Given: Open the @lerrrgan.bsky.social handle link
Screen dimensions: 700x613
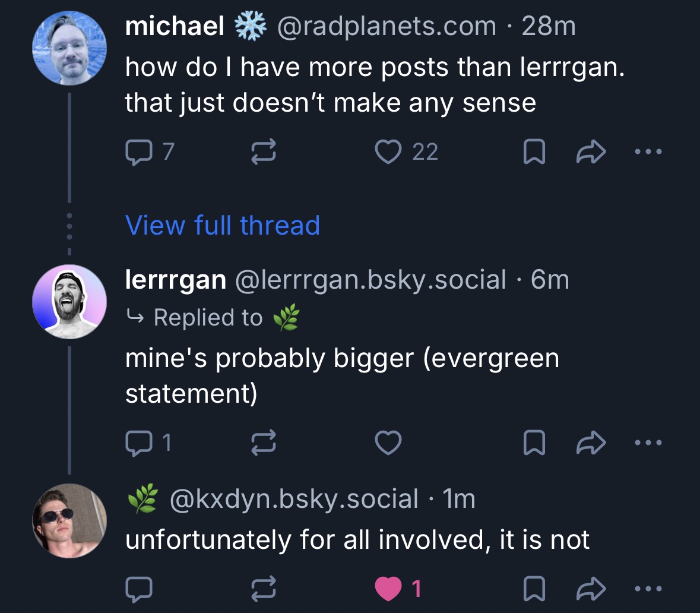Looking at the screenshot, I should (371, 280).
